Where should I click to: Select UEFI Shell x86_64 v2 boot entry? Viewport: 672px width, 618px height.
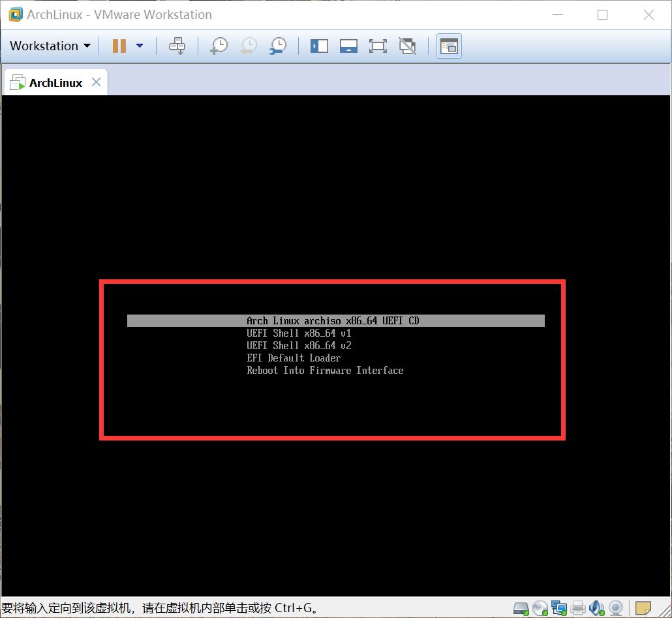click(x=299, y=345)
